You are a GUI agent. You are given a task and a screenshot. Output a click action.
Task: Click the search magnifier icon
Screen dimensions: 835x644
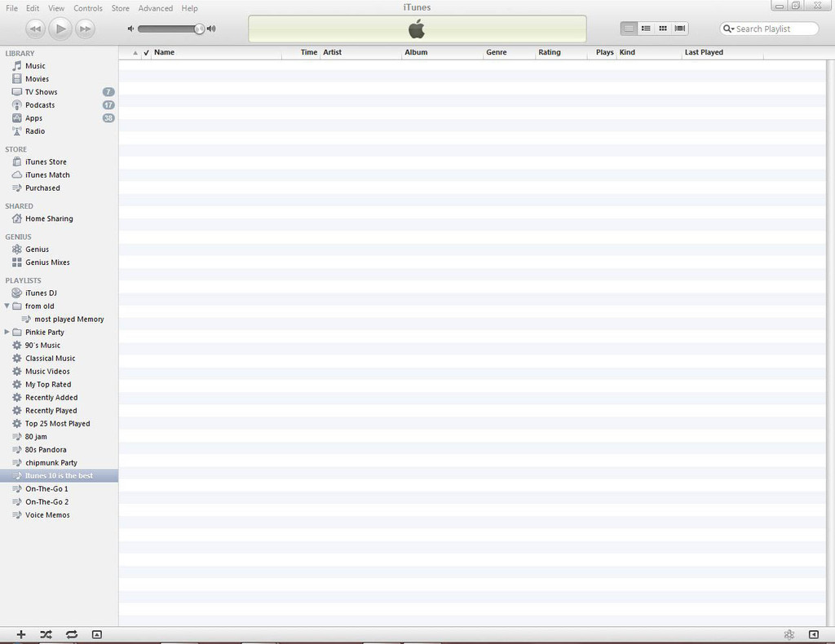point(728,29)
